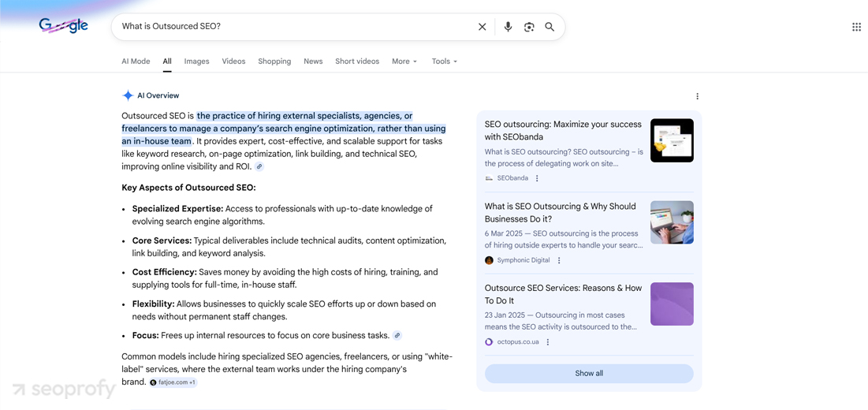Click the 'Core Services:' bullet text
The image size is (868, 410).
pos(162,240)
